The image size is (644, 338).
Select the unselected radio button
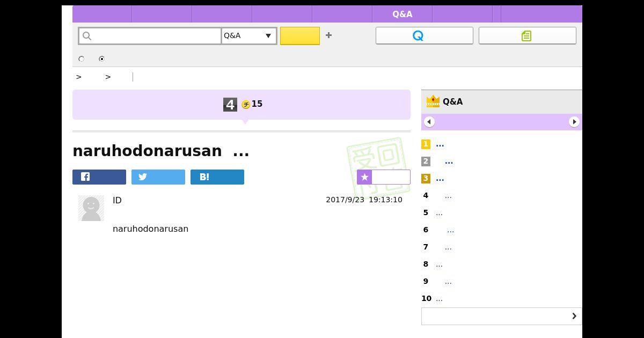pos(82,59)
